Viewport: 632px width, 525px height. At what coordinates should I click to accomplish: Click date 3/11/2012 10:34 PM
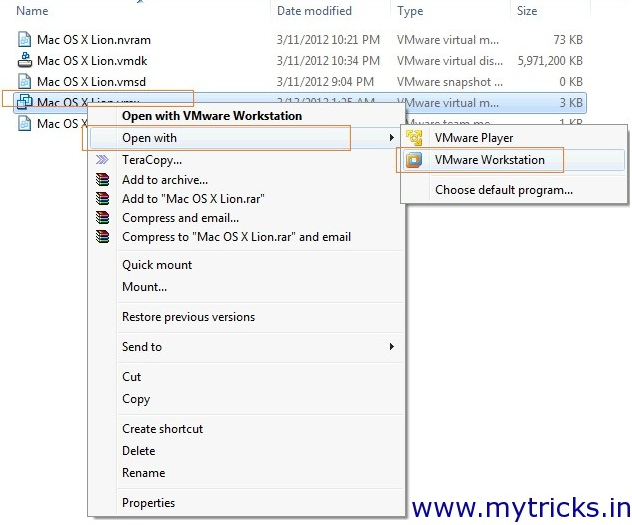(328, 61)
